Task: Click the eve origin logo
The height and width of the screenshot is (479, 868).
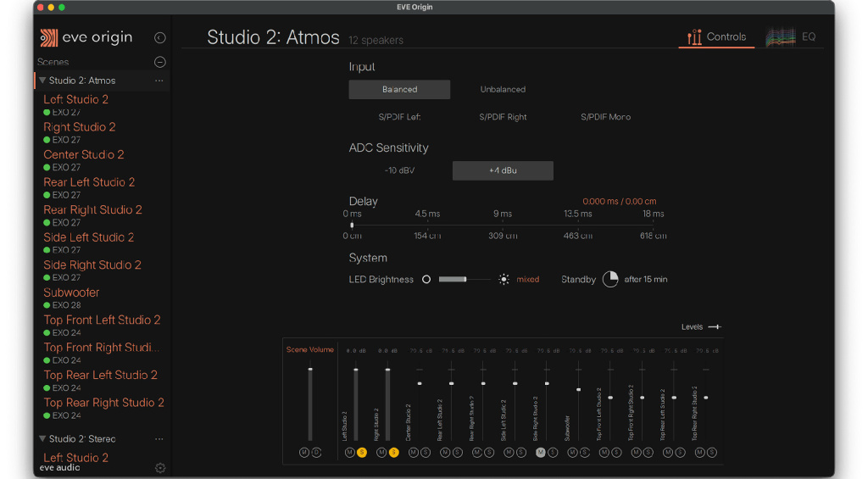Action: [x=86, y=37]
